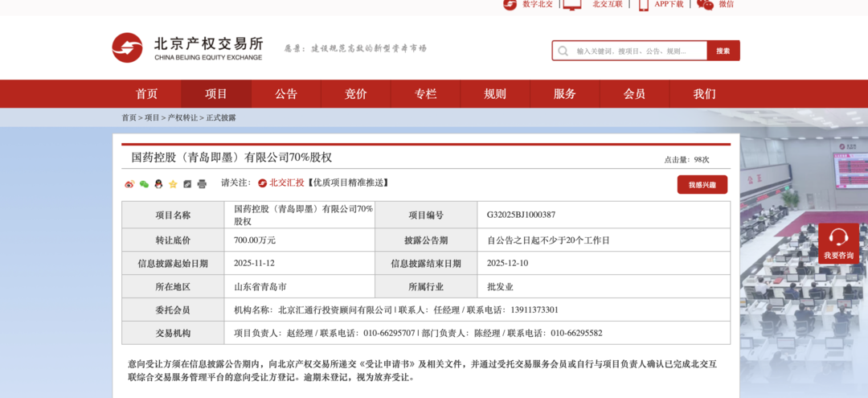This screenshot has width=868, height=398.
Task: Click the China Beijing Equity Exchange logo
Action: [188, 48]
